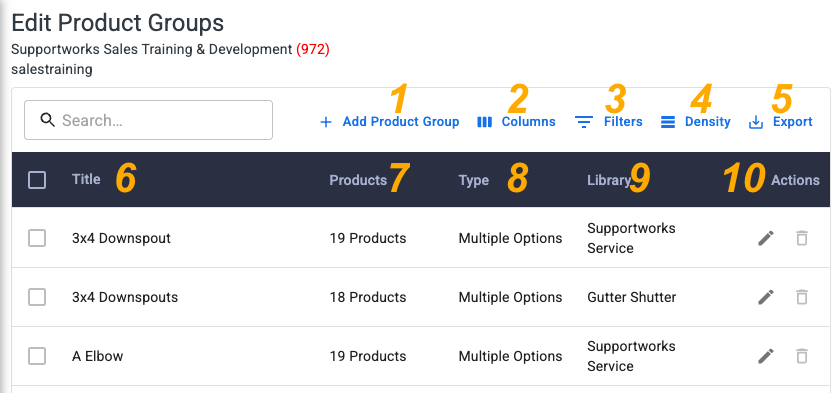Open the Density options menu

(696, 122)
